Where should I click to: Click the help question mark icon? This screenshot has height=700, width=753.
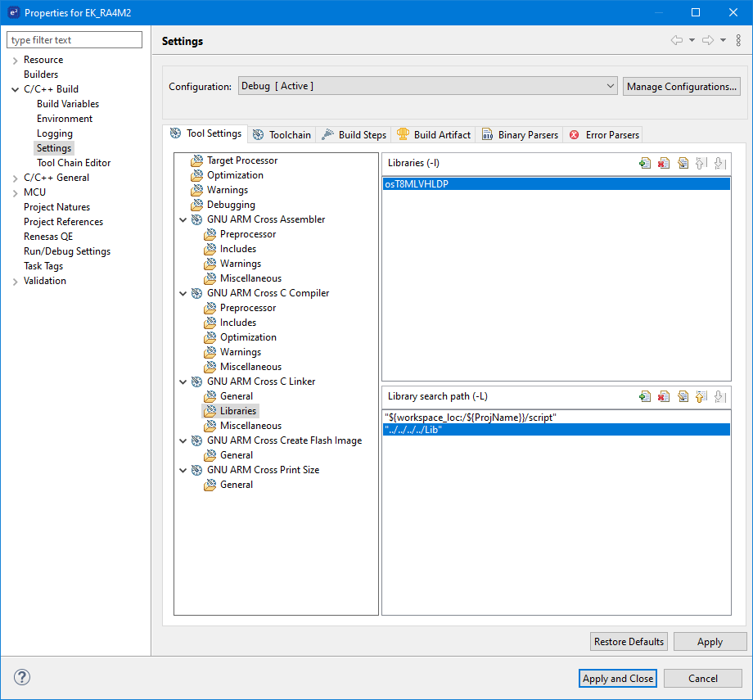(x=22, y=678)
